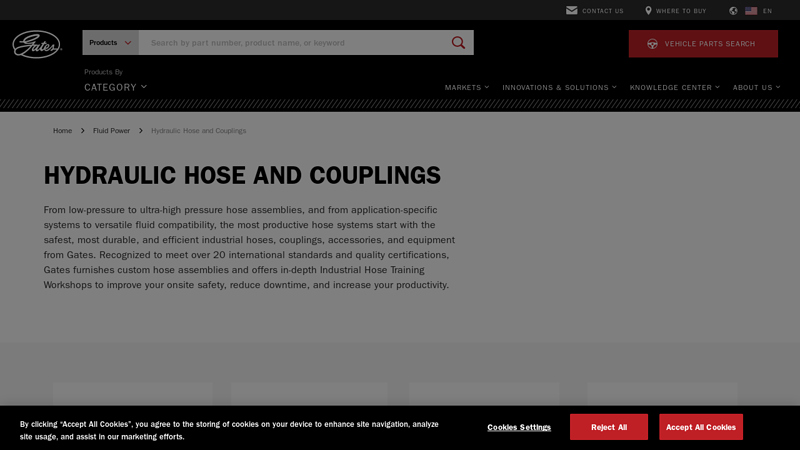Select the EN language option
Viewport: 800px width, 450px height.
pos(767,11)
